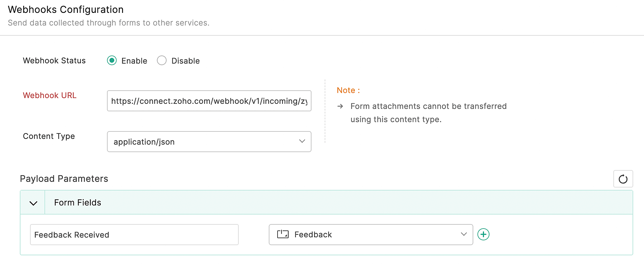644x270 pixels.
Task: Click the field type icon beside Feedback
Action: pyautogui.click(x=283, y=234)
